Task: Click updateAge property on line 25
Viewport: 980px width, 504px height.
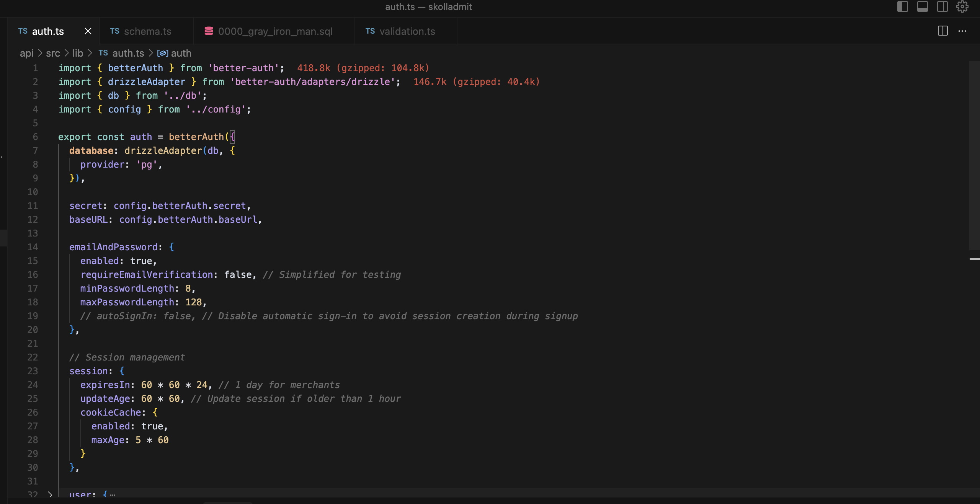Action: coord(105,399)
